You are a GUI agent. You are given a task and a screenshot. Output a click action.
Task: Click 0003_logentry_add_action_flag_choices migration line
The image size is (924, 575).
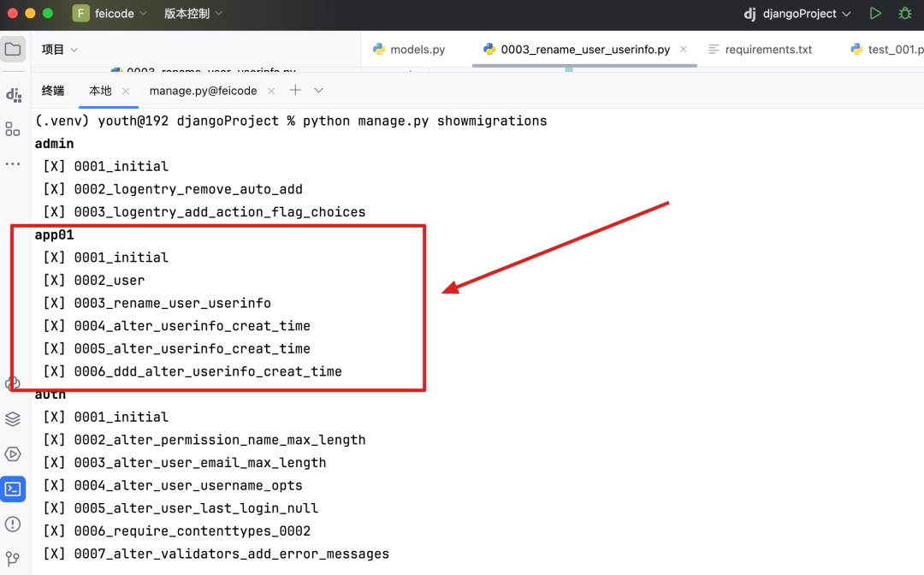(204, 212)
